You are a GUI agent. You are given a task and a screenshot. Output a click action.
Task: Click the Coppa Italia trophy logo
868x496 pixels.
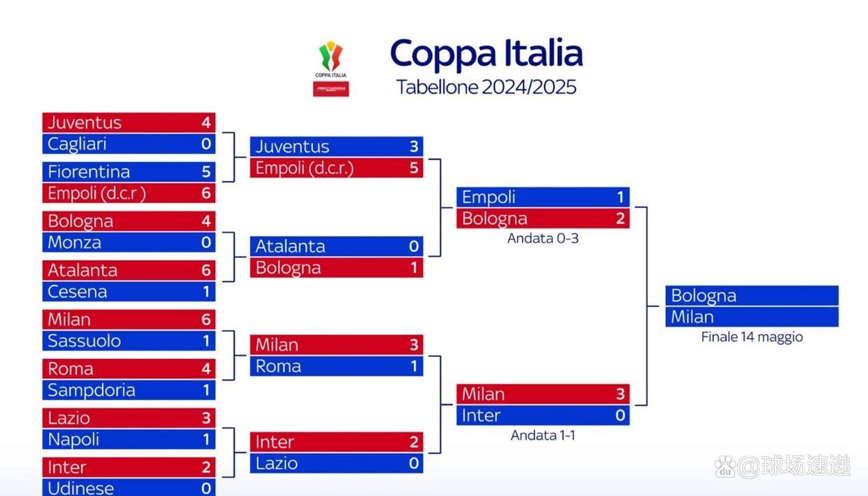(331, 59)
